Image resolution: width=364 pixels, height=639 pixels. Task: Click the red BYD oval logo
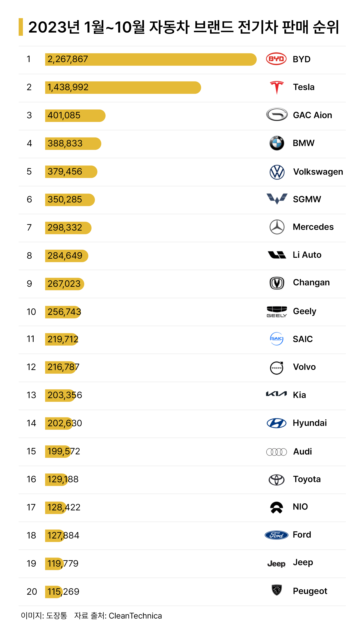[x=276, y=59]
